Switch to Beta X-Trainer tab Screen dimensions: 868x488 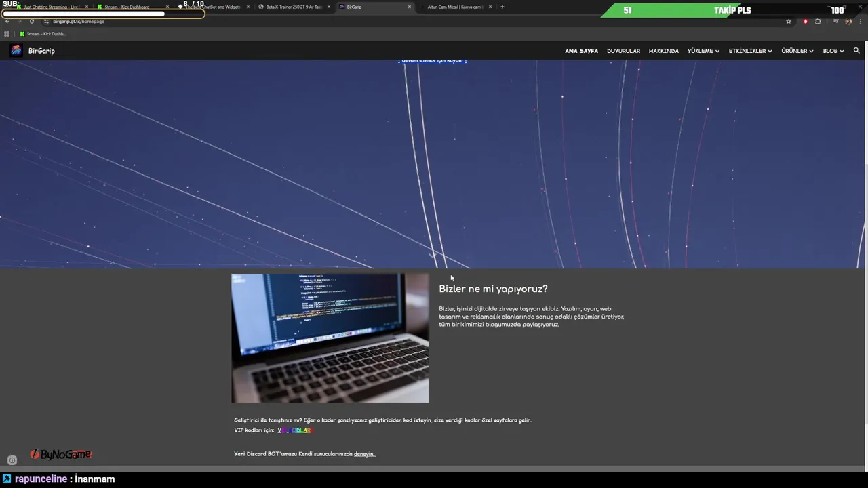coord(293,7)
